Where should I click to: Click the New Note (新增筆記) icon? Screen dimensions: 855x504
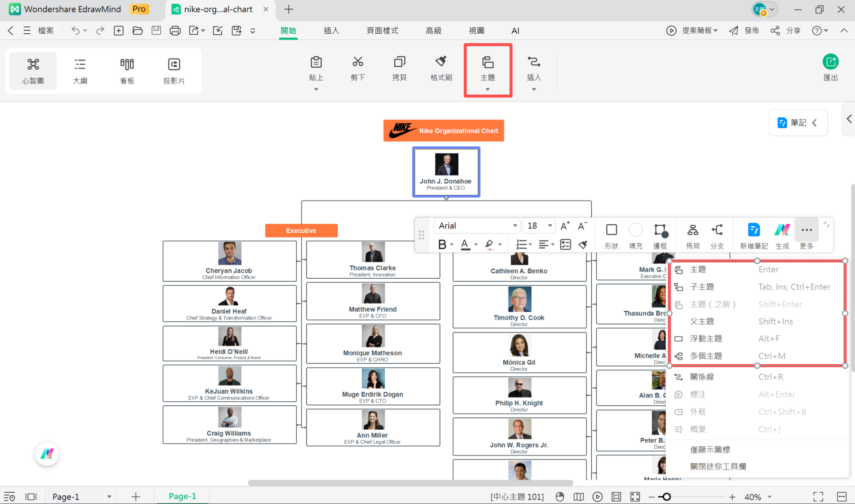point(753,230)
